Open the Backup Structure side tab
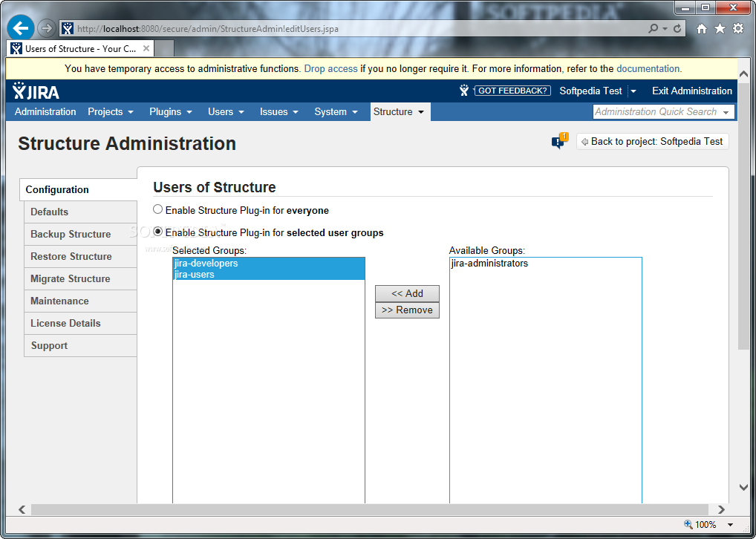The image size is (756, 539). pos(80,235)
